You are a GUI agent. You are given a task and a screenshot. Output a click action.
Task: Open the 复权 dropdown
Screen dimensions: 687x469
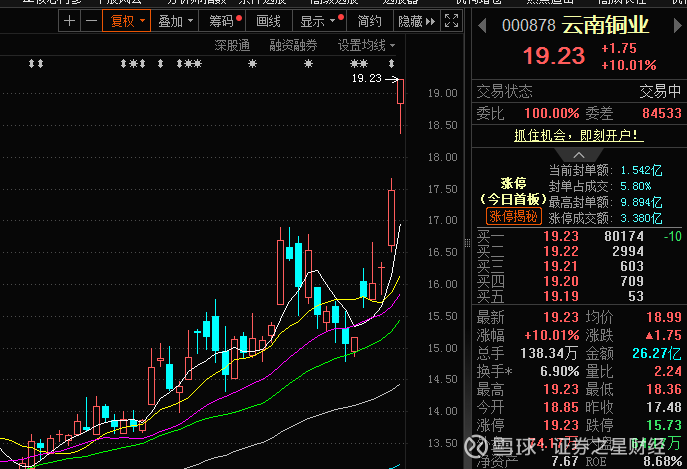pyautogui.click(x=127, y=21)
